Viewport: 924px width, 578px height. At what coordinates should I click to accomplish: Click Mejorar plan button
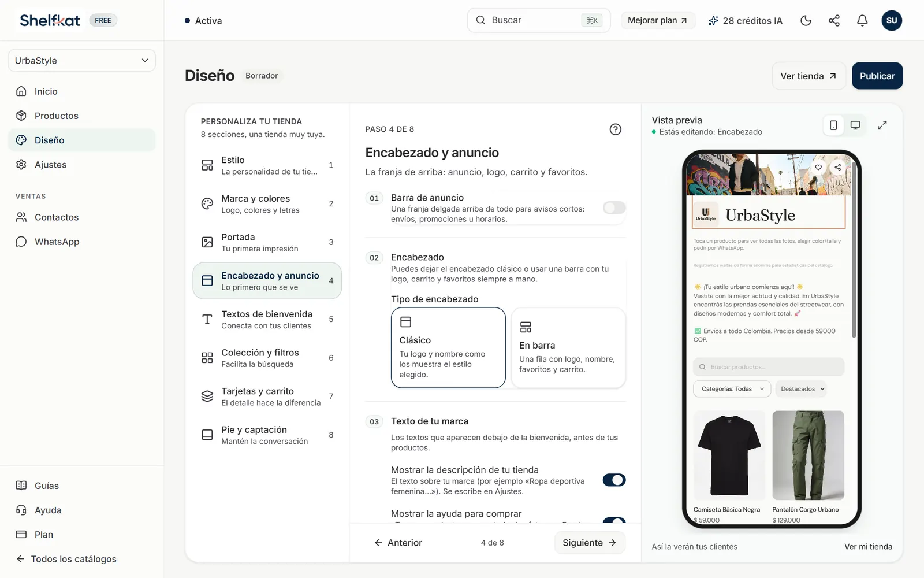tap(658, 20)
